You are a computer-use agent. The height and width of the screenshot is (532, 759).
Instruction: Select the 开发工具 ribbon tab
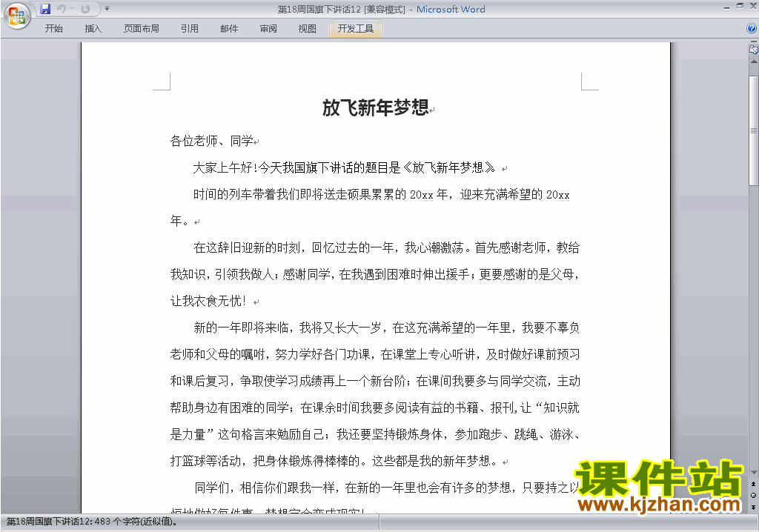click(x=356, y=29)
